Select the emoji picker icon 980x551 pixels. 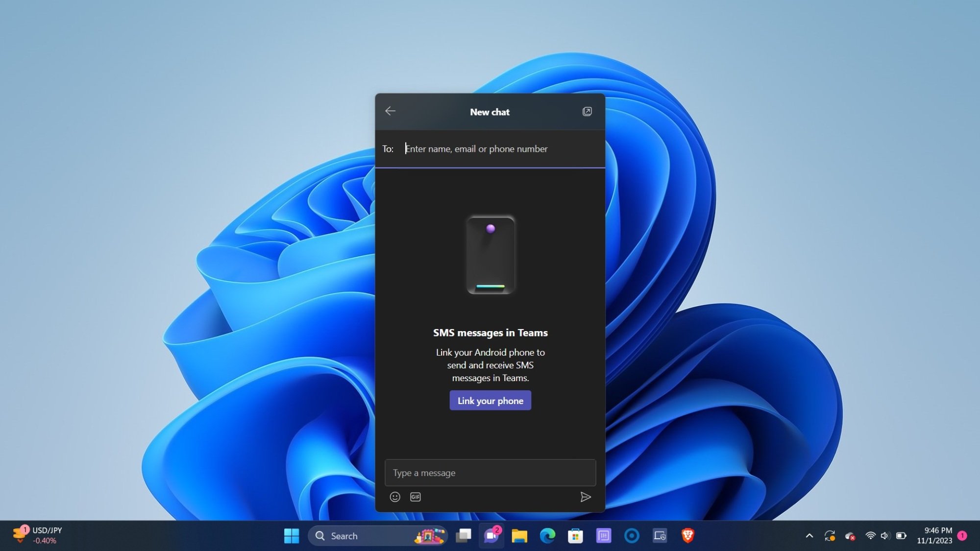(395, 497)
